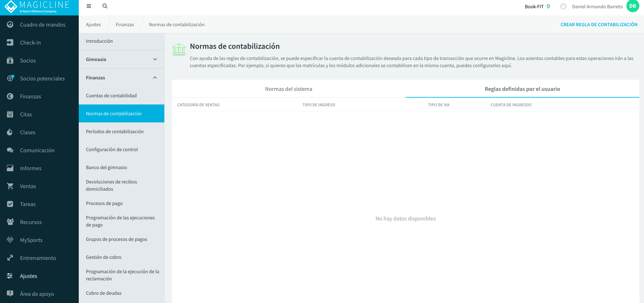Click the Socios potenciales target icon
The width and height of the screenshot is (644, 303).
pyautogui.click(x=10, y=78)
